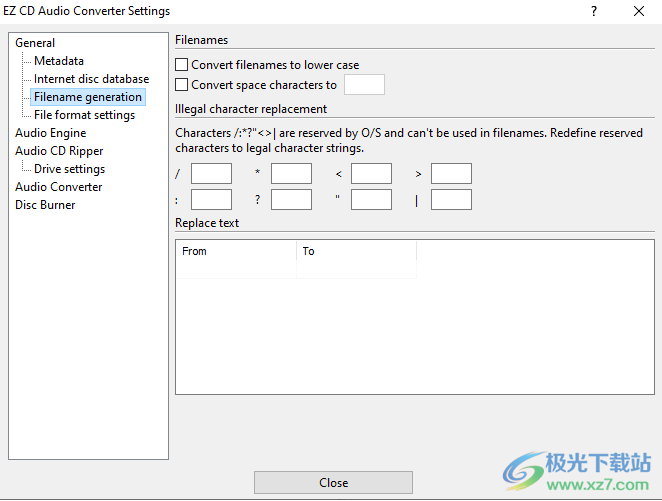662x501 pixels.
Task: Close the settings window with X
Action: (x=639, y=11)
